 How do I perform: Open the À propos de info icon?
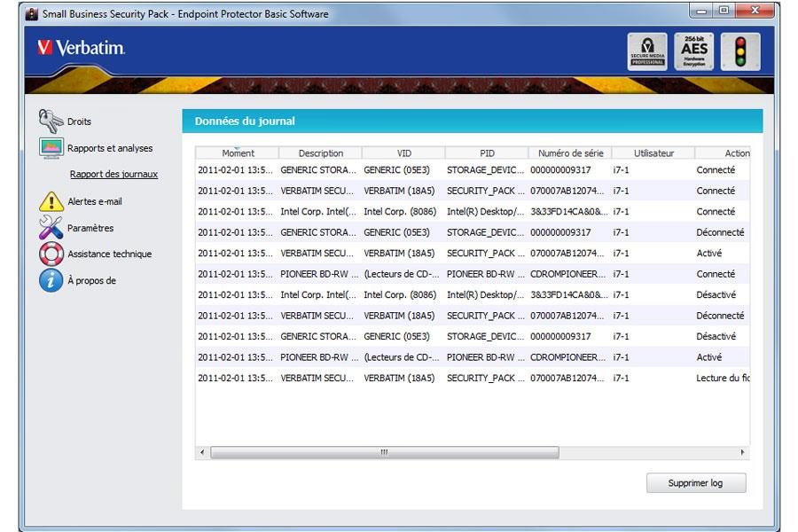tap(51, 281)
